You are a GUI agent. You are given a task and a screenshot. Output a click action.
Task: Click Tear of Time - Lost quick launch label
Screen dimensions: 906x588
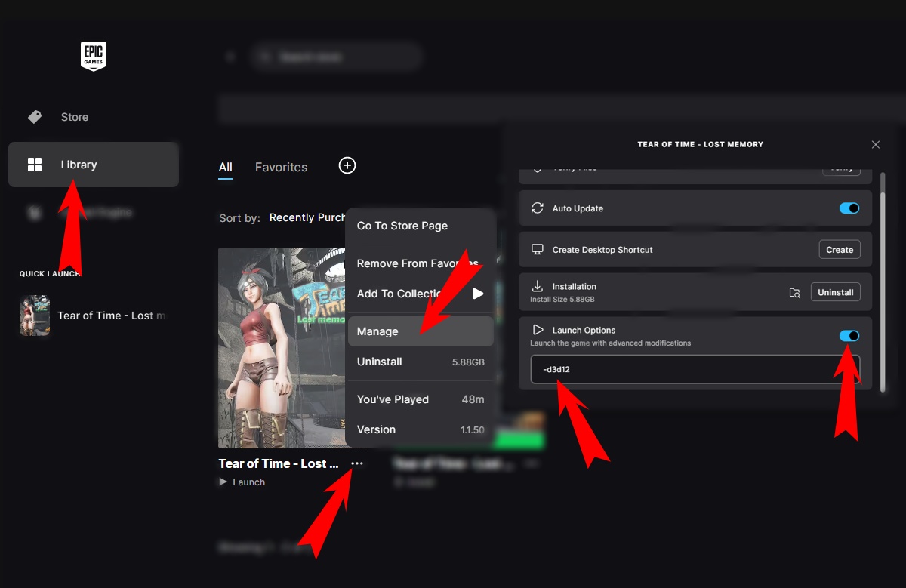point(112,316)
